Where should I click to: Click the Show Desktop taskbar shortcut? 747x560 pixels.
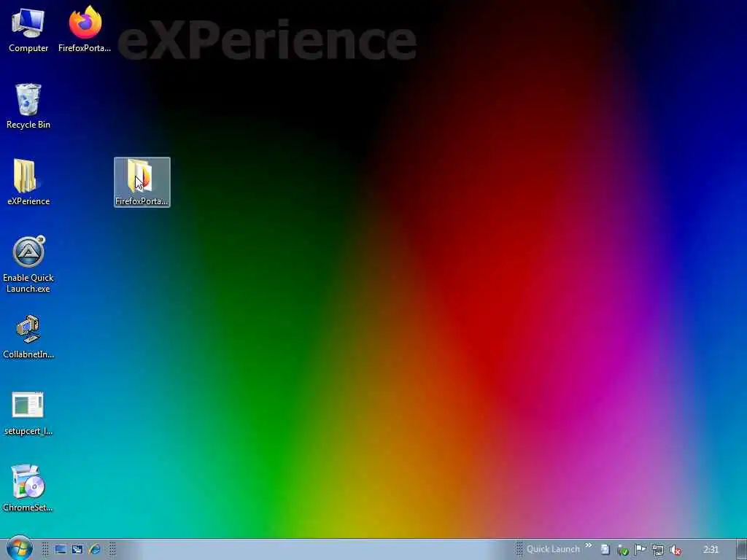click(60, 550)
